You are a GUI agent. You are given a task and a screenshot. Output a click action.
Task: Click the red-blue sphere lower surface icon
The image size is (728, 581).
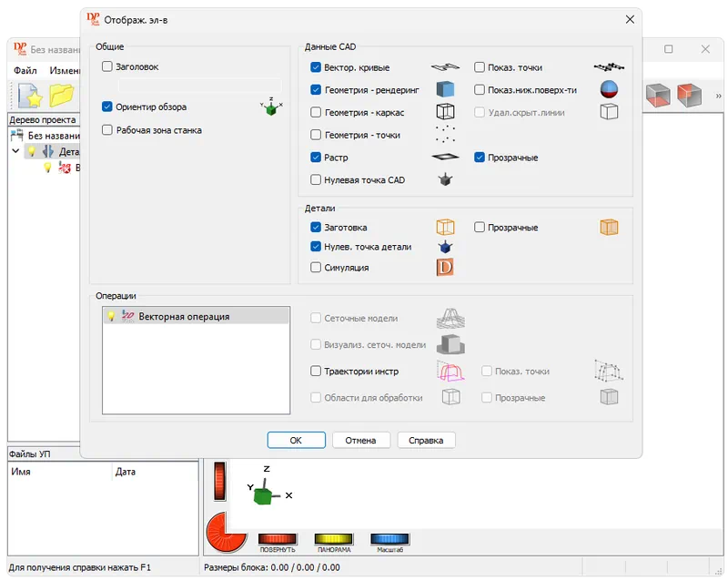pos(609,89)
